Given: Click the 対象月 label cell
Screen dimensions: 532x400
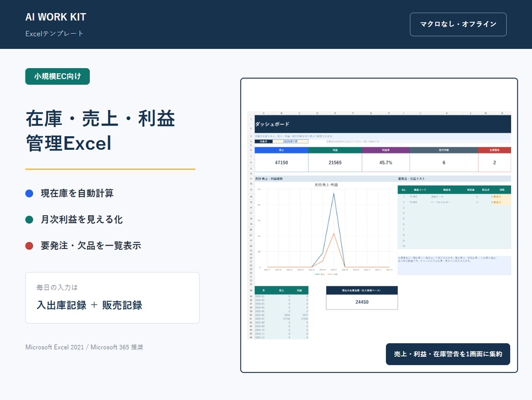Looking at the screenshot, I should click(x=263, y=141).
